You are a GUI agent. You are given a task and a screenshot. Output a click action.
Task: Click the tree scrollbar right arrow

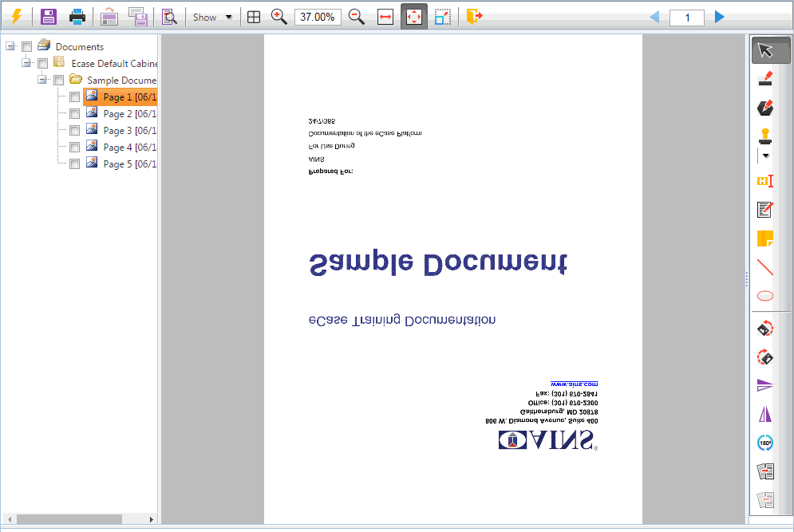(151, 519)
